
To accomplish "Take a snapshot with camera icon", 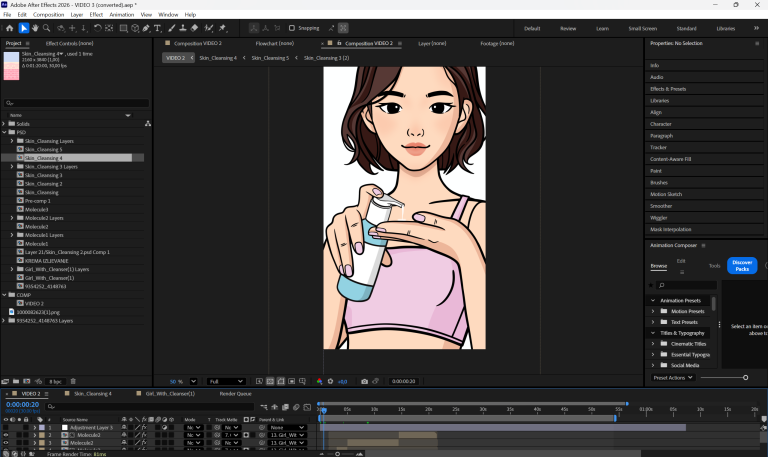I will click(364, 381).
